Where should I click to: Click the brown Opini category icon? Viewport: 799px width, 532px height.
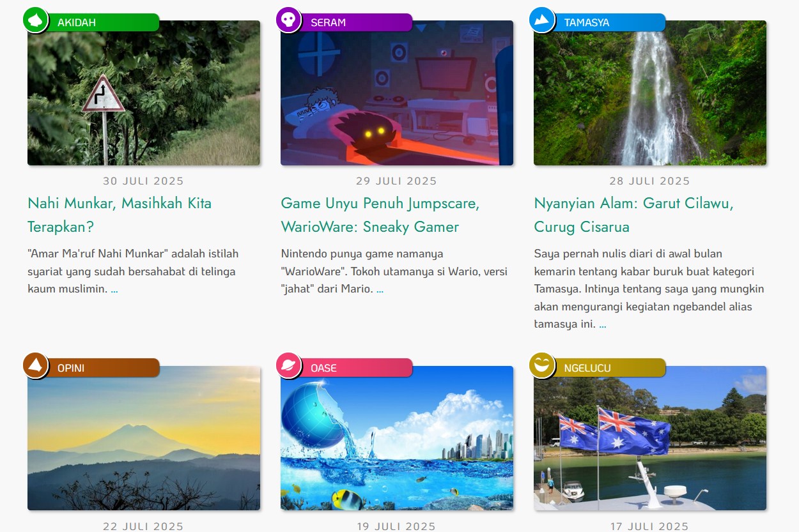click(x=36, y=365)
